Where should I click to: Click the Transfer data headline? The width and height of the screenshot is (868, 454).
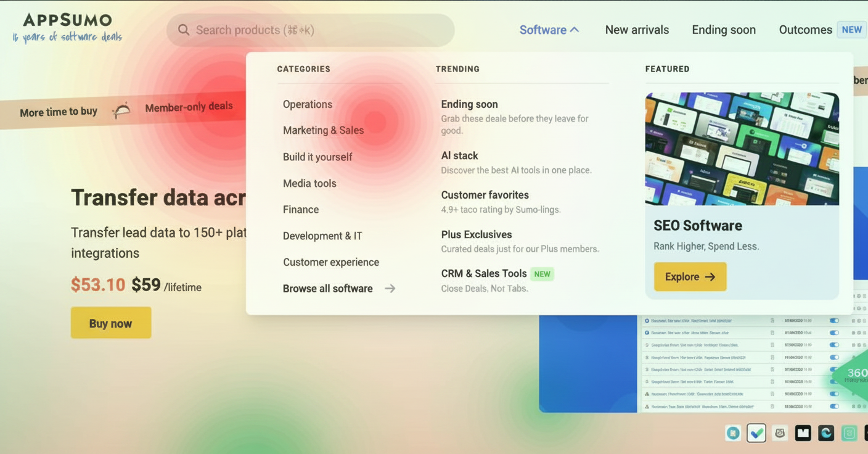(x=158, y=197)
